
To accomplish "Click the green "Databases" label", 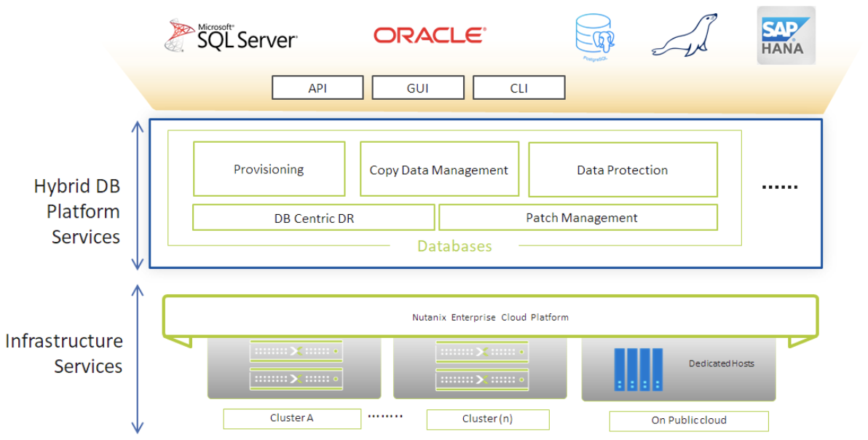I will click(454, 245).
